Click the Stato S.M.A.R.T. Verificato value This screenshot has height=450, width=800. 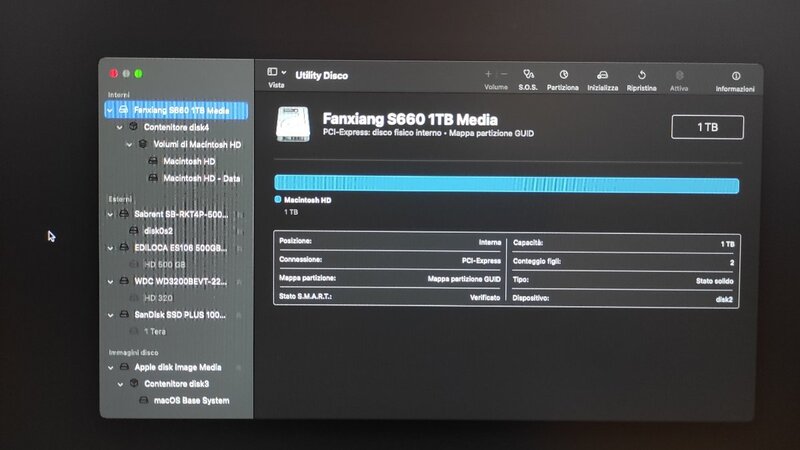pyautogui.click(x=485, y=297)
